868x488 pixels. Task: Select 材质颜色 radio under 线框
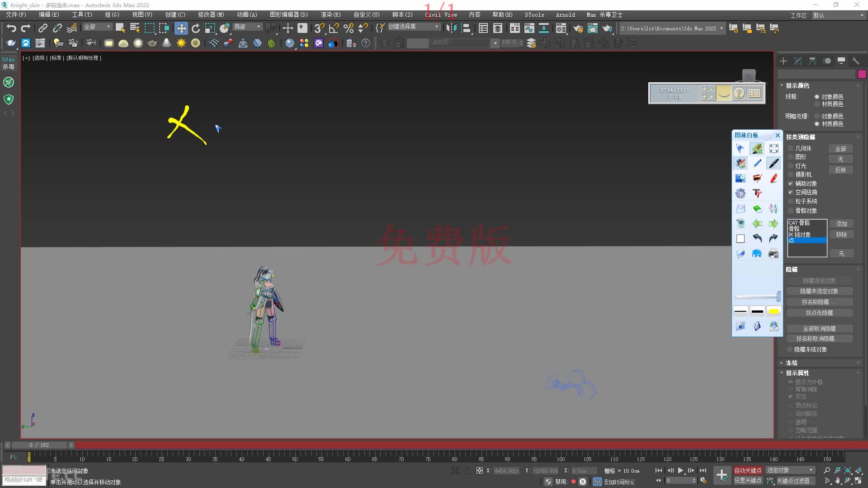817,104
